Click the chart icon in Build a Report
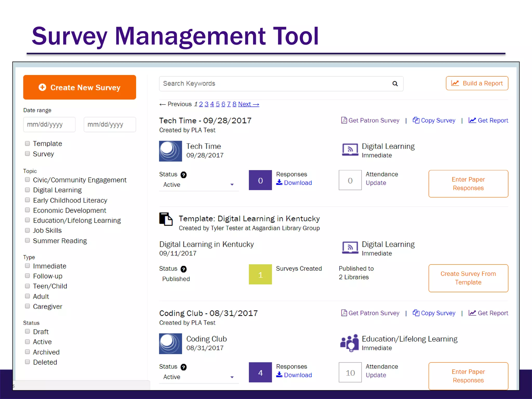532x399 pixels. (455, 83)
